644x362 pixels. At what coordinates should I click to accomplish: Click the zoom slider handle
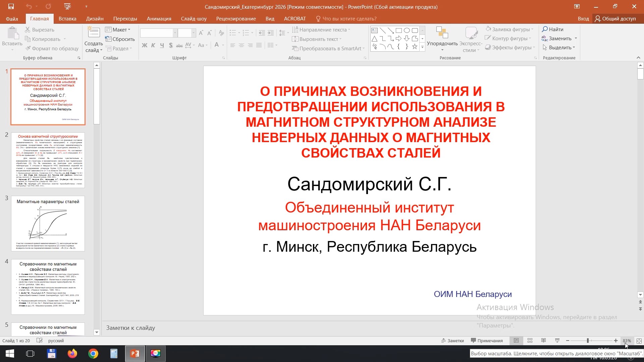coord(588,341)
